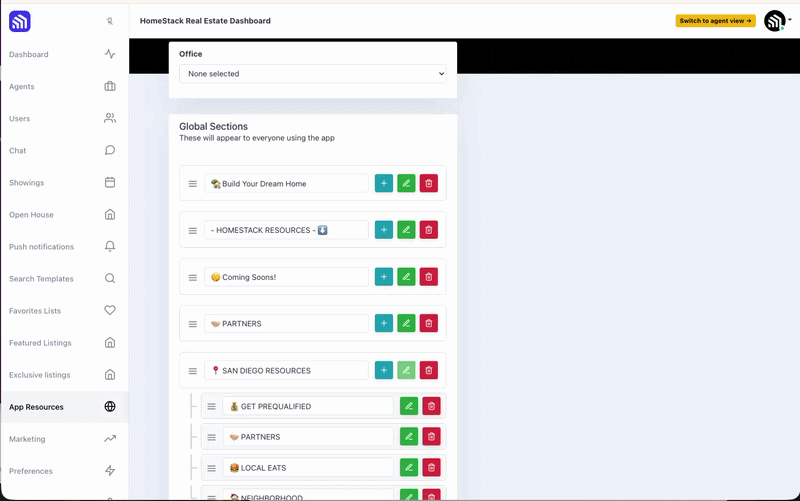Switch to agent view
This screenshot has height=501, width=800.
[x=715, y=21]
